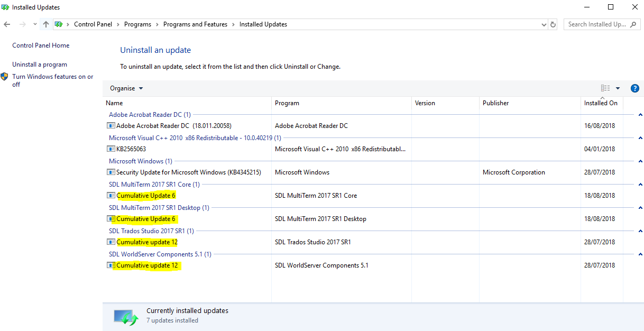Screen dimensions: 644x331
Task: Click the 04/01/2018 install date
Action: pyautogui.click(x=600, y=149)
